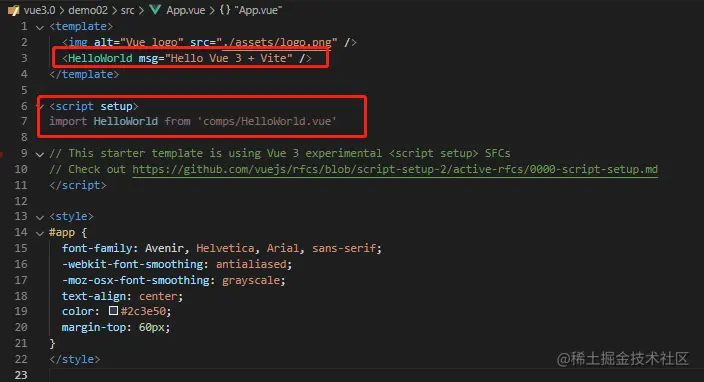Open the src breadcrumb segment
Image resolution: width=704 pixels, height=382 pixels.
coord(128,10)
